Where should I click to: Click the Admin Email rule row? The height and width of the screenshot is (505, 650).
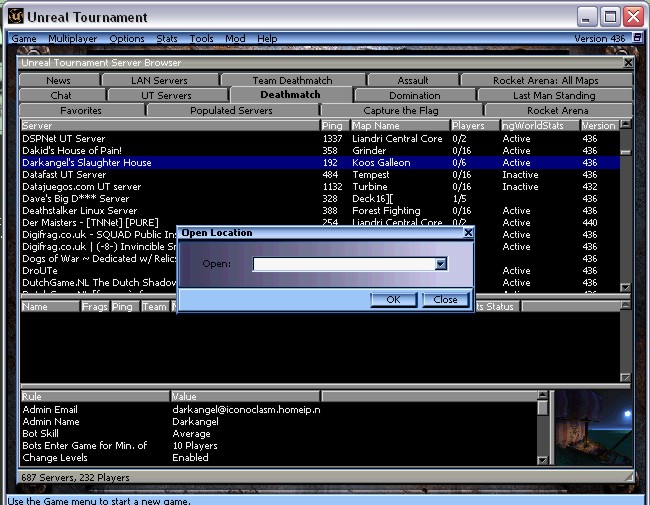[x=279, y=410]
